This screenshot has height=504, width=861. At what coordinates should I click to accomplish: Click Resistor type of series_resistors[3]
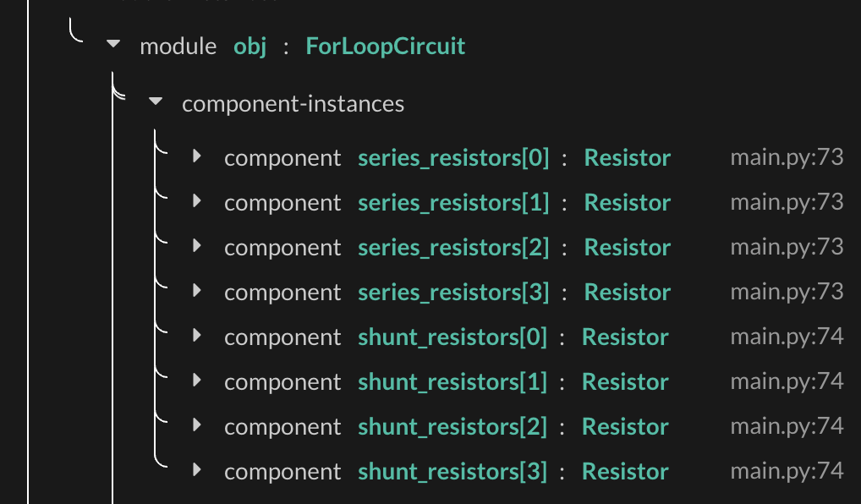[x=627, y=292]
